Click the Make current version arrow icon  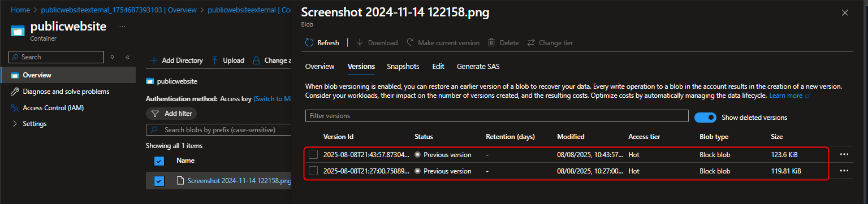(410, 42)
